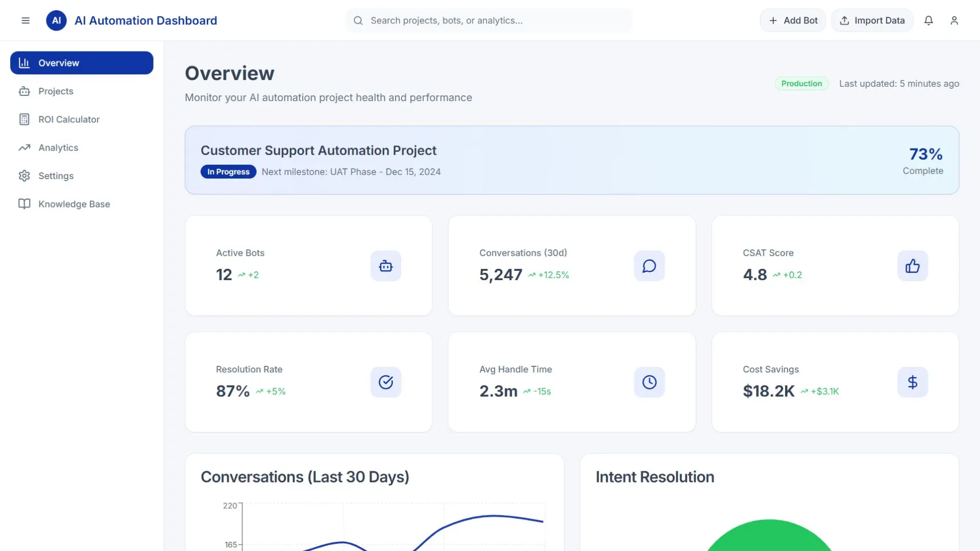The width and height of the screenshot is (980, 551).
Task: Click the Intent Resolution heading
Action: tap(655, 477)
